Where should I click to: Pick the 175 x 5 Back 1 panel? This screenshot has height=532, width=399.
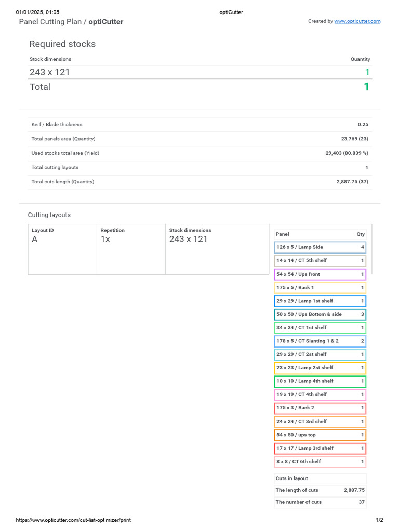click(320, 288)
